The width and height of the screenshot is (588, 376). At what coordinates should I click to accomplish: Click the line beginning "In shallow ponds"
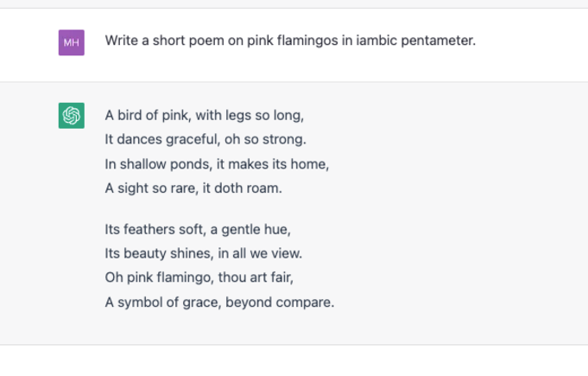coord(217,164)
